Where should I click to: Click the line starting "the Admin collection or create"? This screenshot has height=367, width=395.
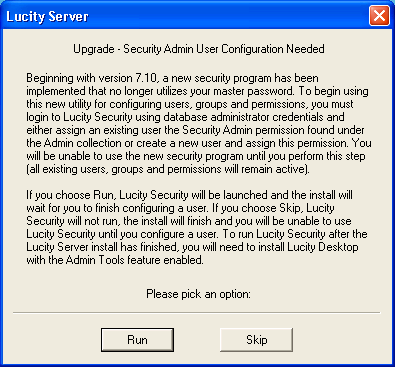(199, 143)
